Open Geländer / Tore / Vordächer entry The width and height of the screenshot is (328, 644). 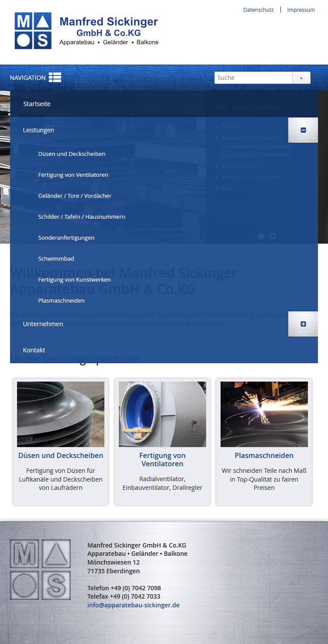pyautogui.click(x=75, y=196)
